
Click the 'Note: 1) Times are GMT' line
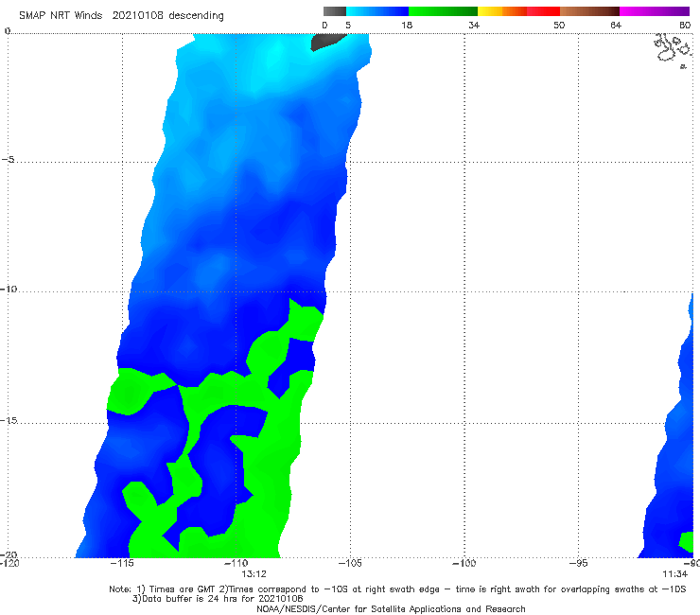[x=397, y=589]
